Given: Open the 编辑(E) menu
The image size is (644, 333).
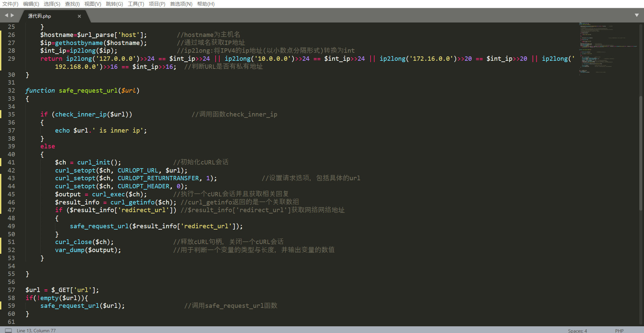Looking at the screenshot, I should [x=31, y=4].
